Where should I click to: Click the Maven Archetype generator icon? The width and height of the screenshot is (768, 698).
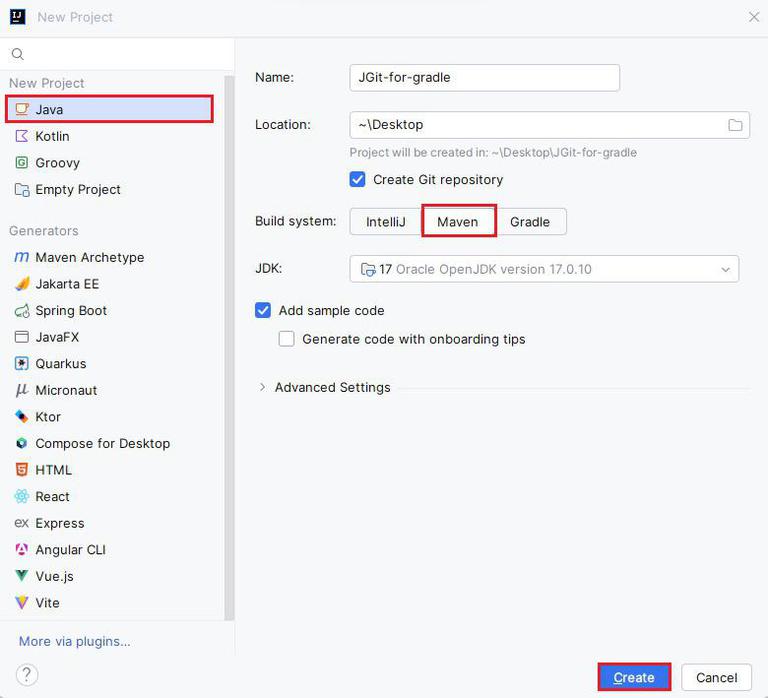tap(22, 257)
